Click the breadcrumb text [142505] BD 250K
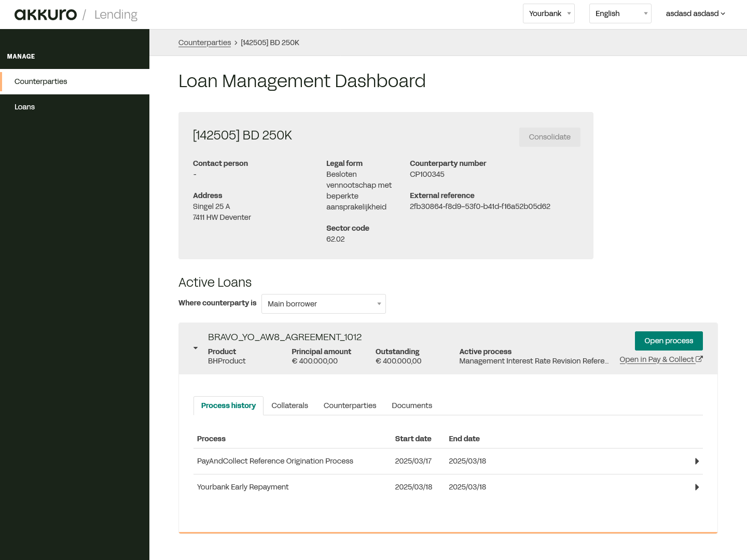Screen dimensions: 747x560 pos(270,43)
